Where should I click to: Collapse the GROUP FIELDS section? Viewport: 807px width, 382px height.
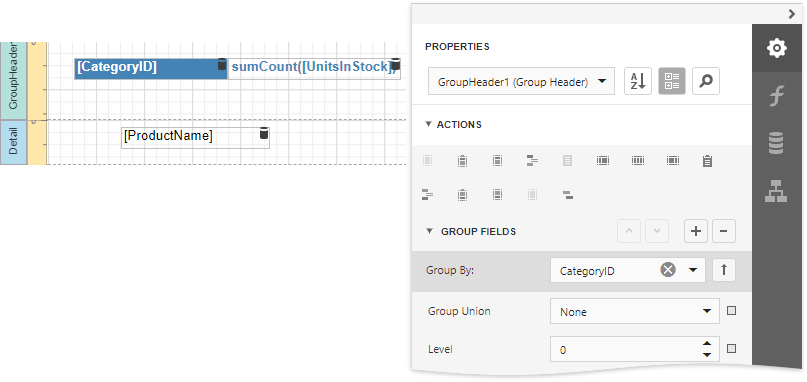click(430, 232)
